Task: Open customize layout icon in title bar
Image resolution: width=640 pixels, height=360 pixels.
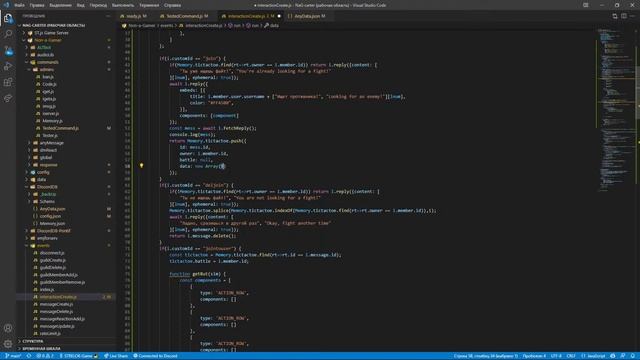Action: coord(586,5)
